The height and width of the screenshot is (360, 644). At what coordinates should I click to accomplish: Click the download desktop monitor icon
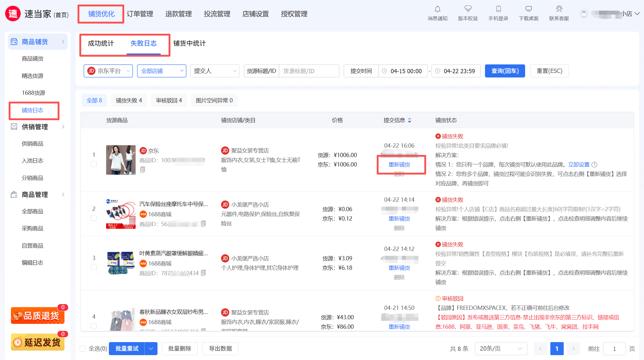tap(528, 9)
